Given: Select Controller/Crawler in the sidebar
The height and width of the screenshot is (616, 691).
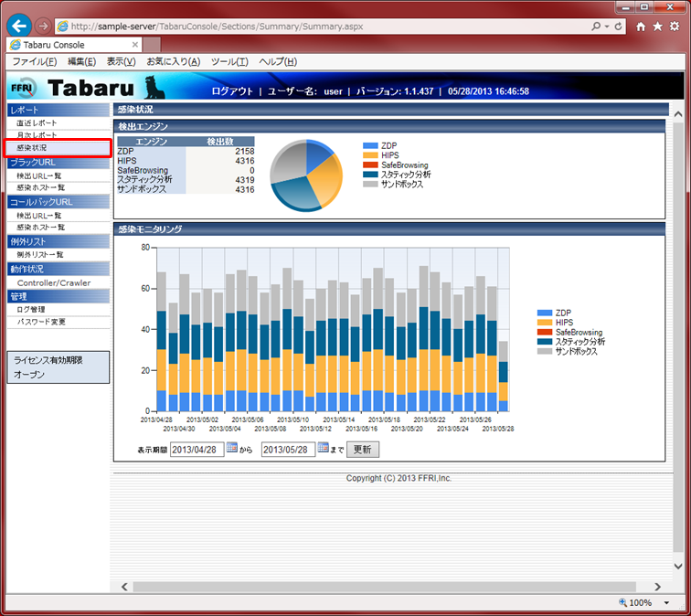Looking at the screenshot, I should pyautogui.click(x=53, y=282).
